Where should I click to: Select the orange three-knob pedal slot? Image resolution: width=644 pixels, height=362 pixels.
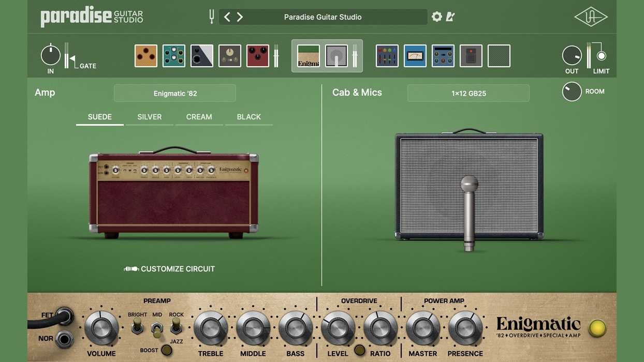click(x=146, y=56)
